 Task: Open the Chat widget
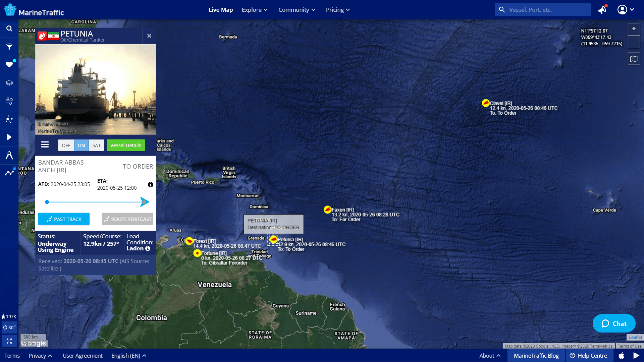pyautogui.click(x=614, y=323)
